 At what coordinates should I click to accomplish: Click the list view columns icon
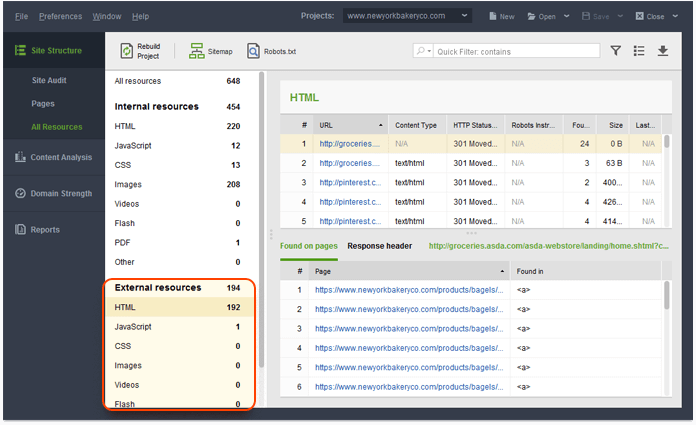pyautogui.click(x=639, y=51)
